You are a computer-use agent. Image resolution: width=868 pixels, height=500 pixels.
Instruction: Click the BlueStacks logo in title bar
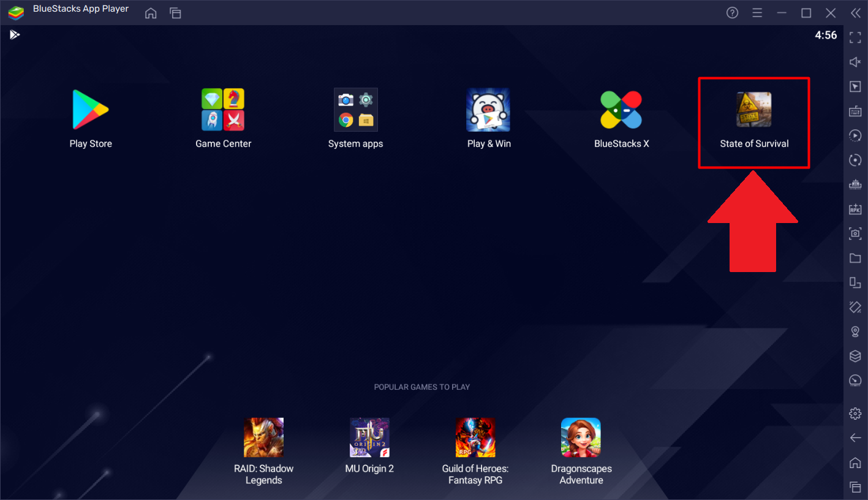pos(16,13)
